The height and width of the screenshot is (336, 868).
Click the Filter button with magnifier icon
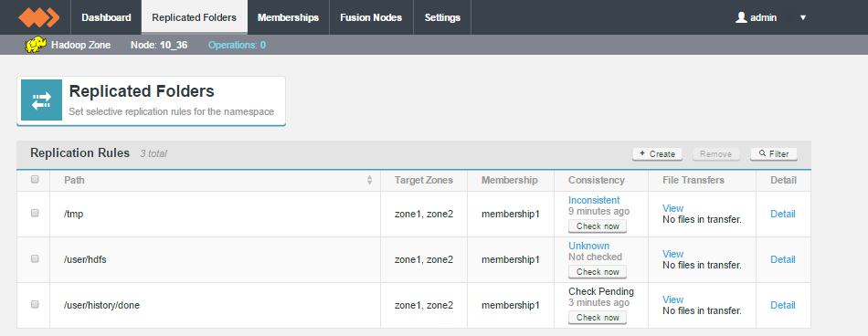774,154
